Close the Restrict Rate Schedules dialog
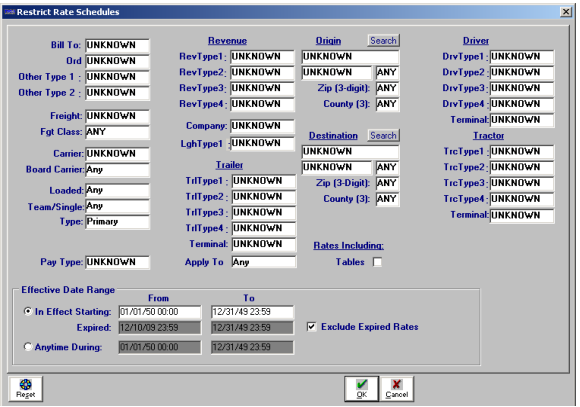The height and width of the screenshot is (407, 580). (x=566, y=12)
